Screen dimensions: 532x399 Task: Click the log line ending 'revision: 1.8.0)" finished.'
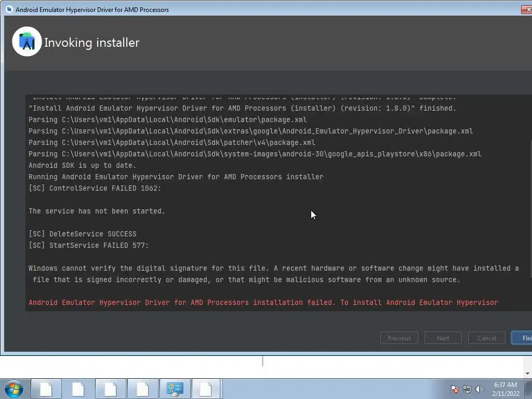coord(242,108)
